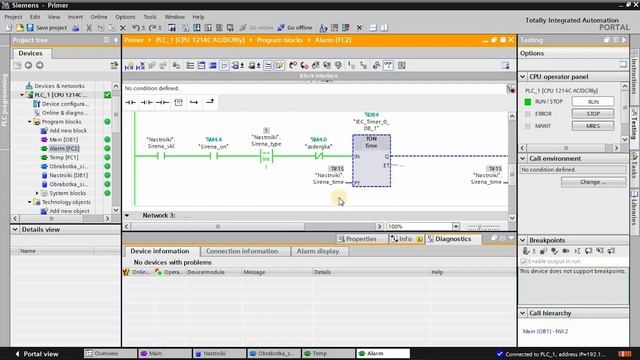Expand the Details view section
640x360 pixels.
click(x=15, y=229)
